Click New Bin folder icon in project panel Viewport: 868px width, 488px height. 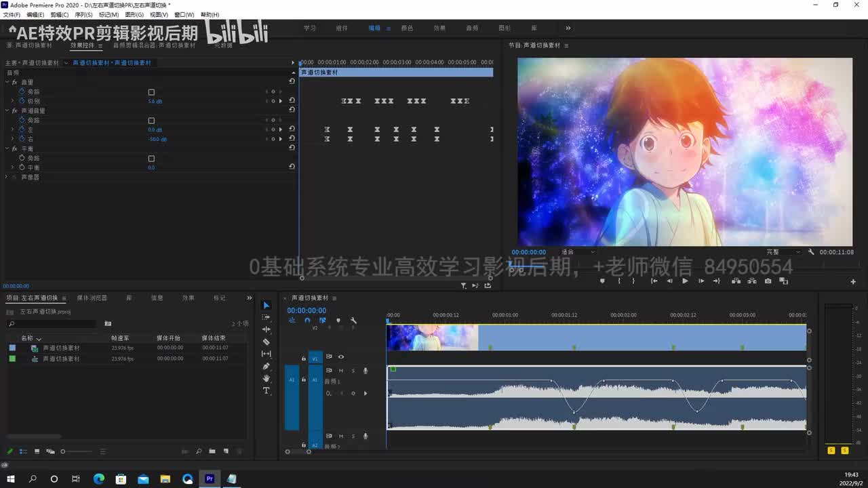coord(212,451)
